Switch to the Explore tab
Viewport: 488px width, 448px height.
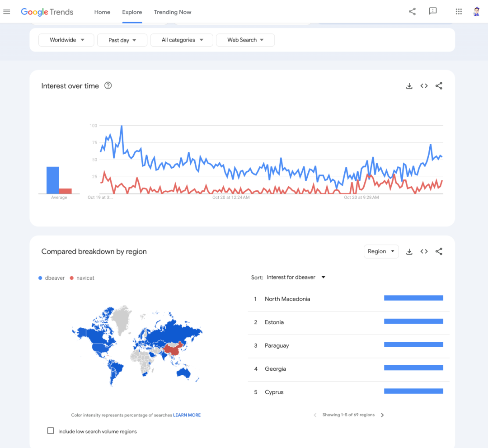132,12
